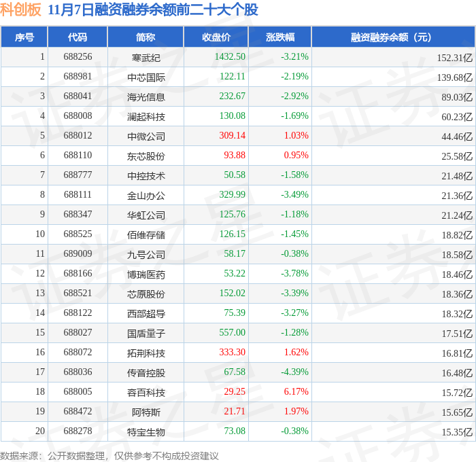
Task: Click margin balance 60.23亿
Action: click(457, 117)
